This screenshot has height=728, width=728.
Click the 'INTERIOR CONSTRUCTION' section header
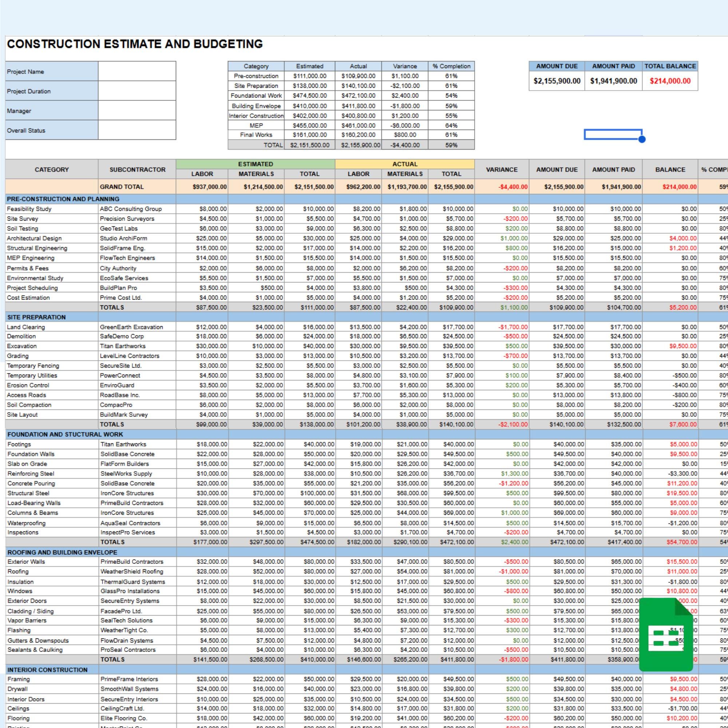pyautogui.click(x=47, y=670)
